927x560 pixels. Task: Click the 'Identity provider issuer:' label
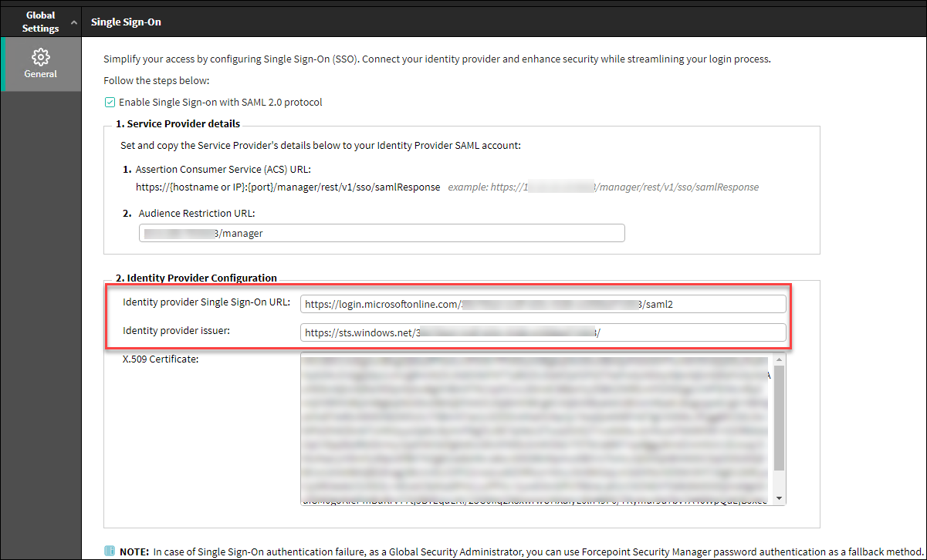click(x=177, y=331)
